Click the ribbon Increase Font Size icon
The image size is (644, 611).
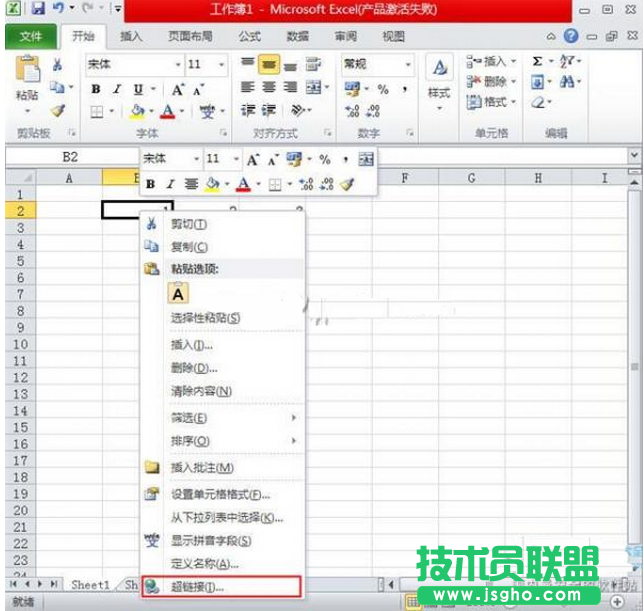point(177,89)
